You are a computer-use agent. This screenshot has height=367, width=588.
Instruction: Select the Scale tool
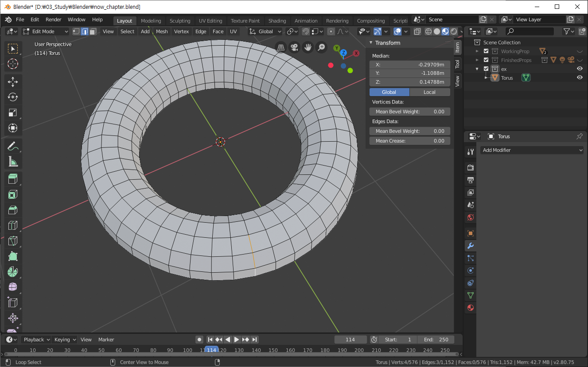coord(13,112)
